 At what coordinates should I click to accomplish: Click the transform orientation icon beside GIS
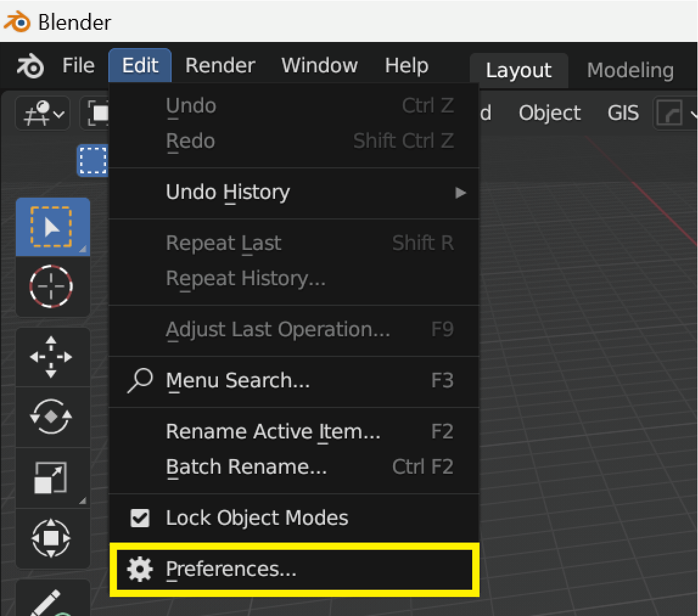click(x=669, y=113)
